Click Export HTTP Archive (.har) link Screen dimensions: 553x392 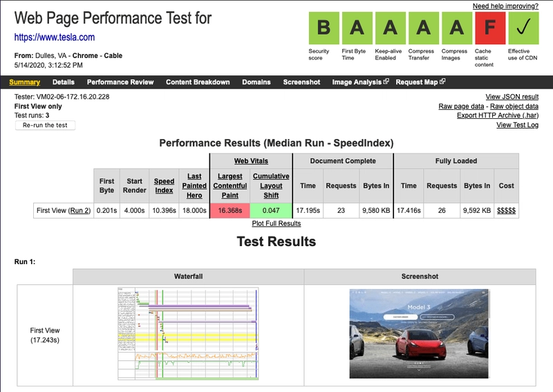(x=498, y=115)
